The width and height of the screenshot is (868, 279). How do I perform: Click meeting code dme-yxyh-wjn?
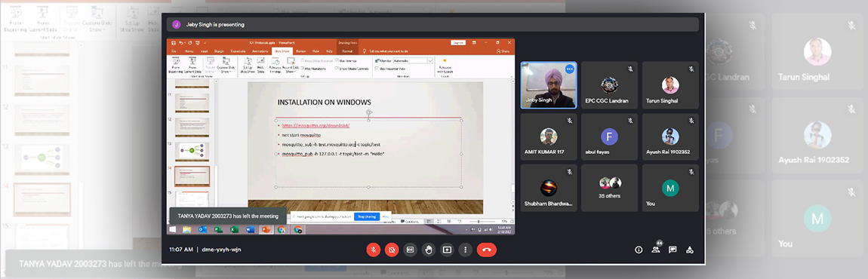point(221,250)
